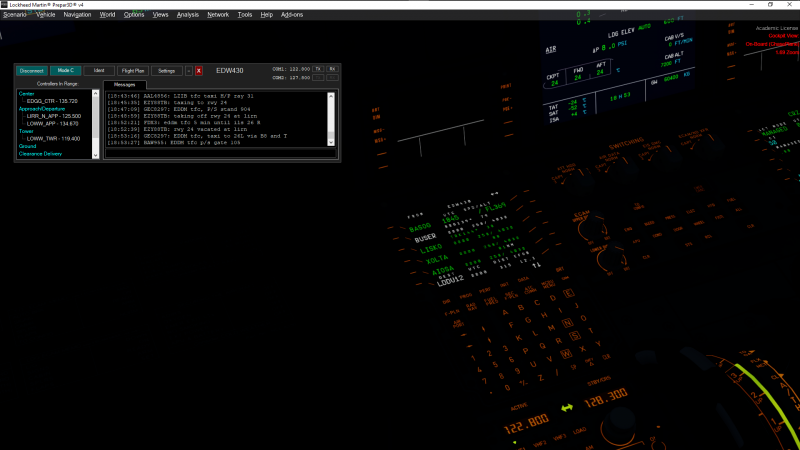Open the Add-ons menu
The width and height of the screenshot is (800, 450).
click(292, 15)
